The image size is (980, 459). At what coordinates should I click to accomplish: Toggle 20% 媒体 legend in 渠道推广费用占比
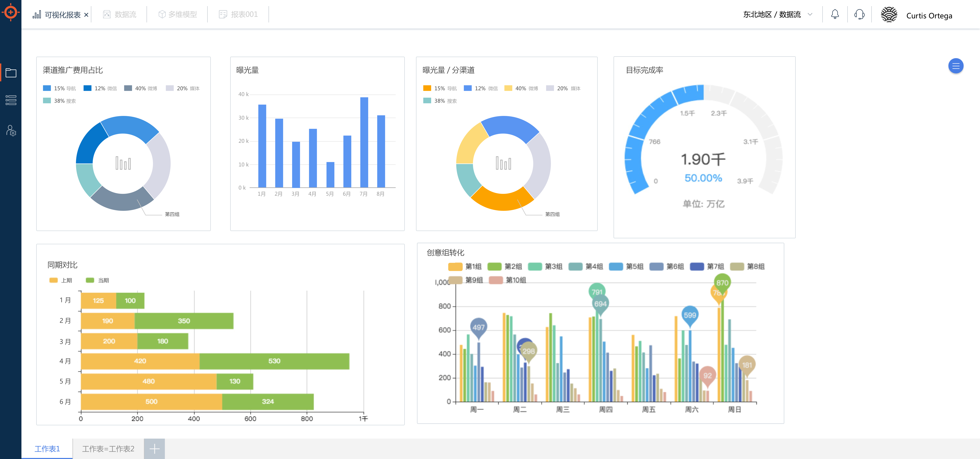183,88
